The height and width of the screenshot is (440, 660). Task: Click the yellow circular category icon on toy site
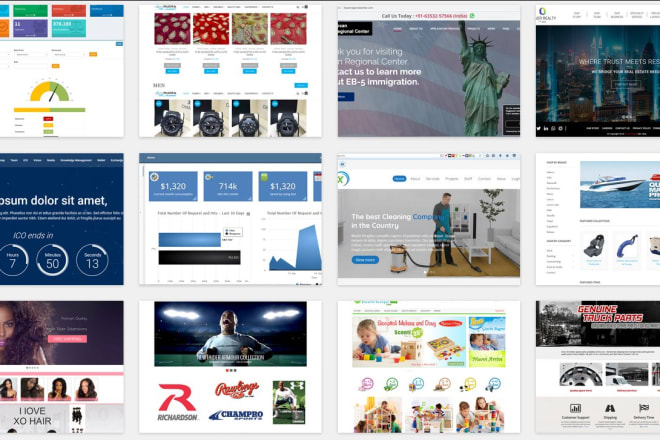[469, 384]
